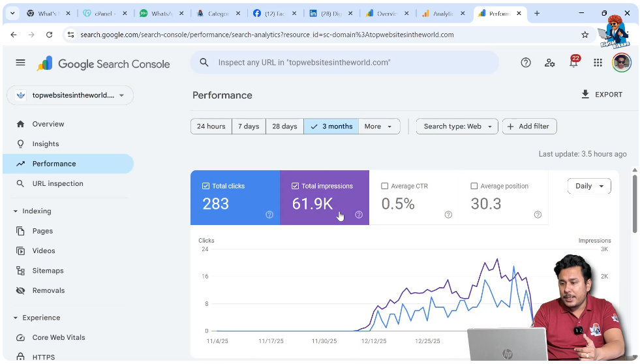This screenshot has height=364, width=640.
Task: Click the Sitemaps tree icon
Action: click(20, 271)
